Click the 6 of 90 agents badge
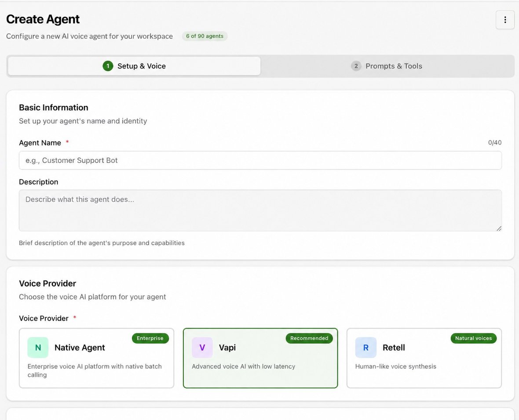The width and height of the screenshot is (519, 420). point(205,36)
